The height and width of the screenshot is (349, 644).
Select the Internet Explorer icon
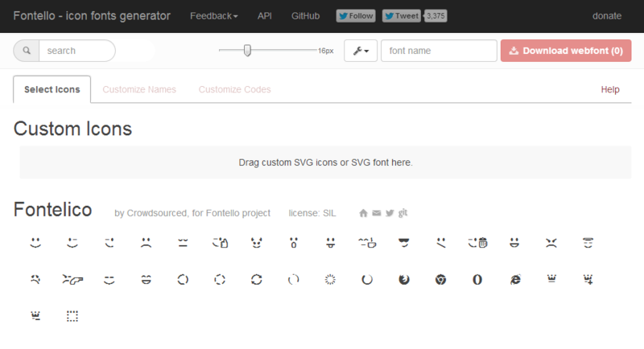pyautogui.click(x=514, y=280)
